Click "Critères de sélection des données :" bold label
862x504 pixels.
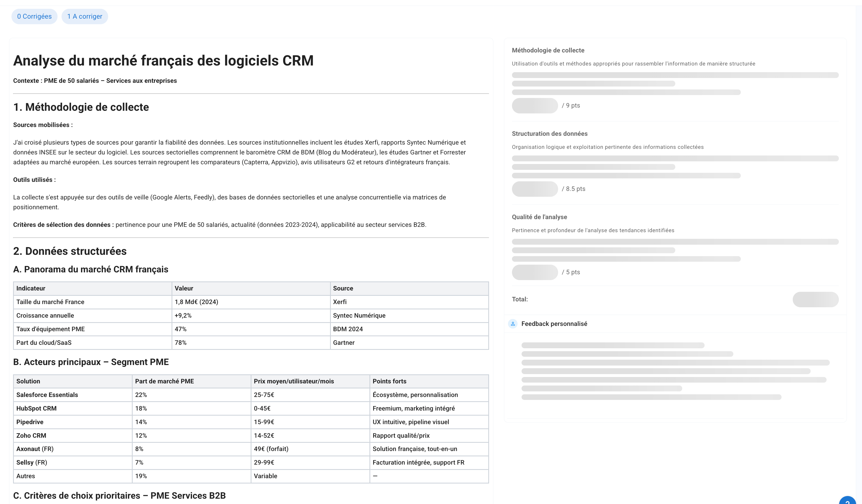[63, 225]
